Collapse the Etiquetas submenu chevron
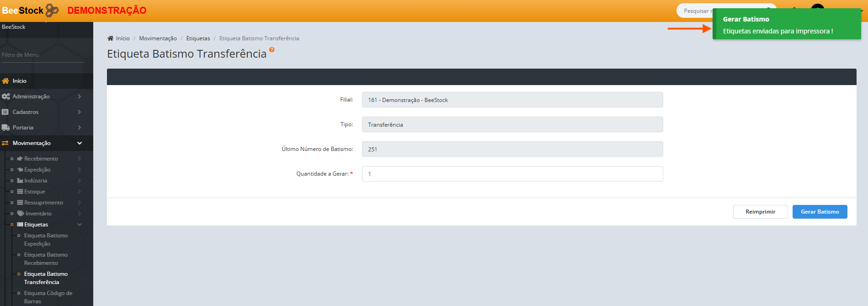 tap(80, 225)
